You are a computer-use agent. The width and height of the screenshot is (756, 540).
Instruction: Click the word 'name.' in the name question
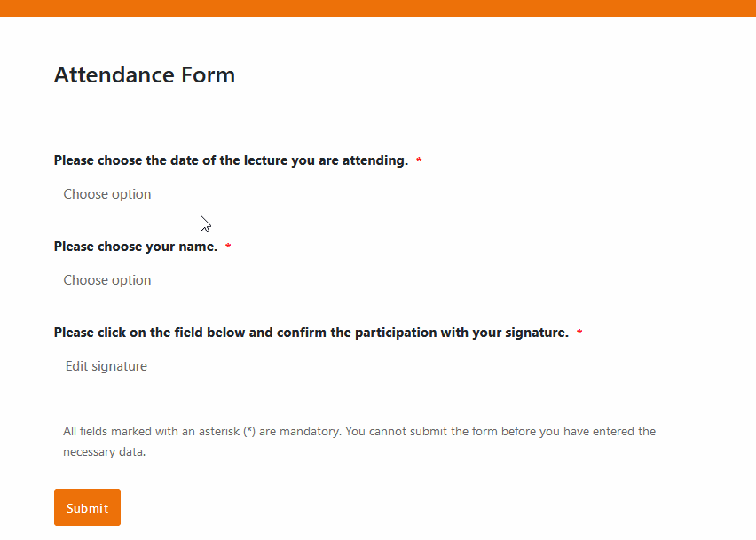click(198, 247)
